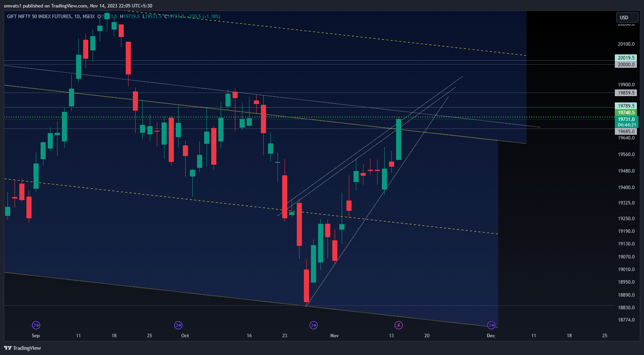Click the omvats1 published on TradingView.com header
644x355 pixels.
pyautogui.click(x=78, y=6)
